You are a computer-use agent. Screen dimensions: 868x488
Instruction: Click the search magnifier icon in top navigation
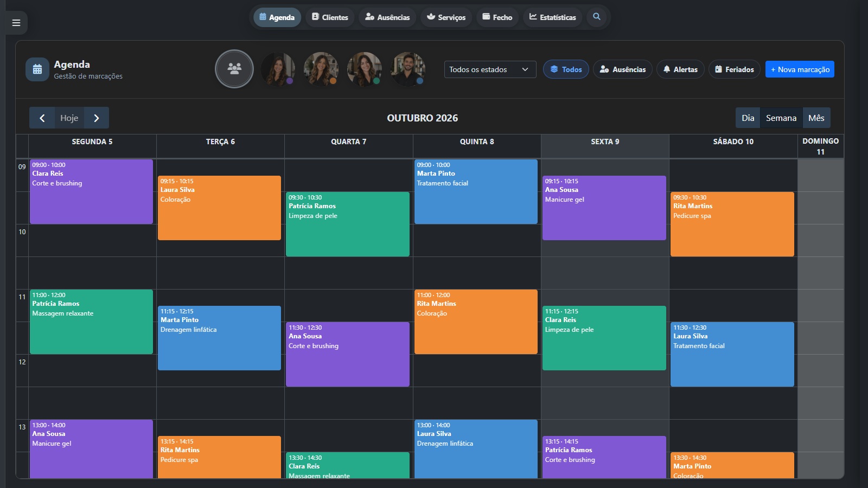coord(597,17)
